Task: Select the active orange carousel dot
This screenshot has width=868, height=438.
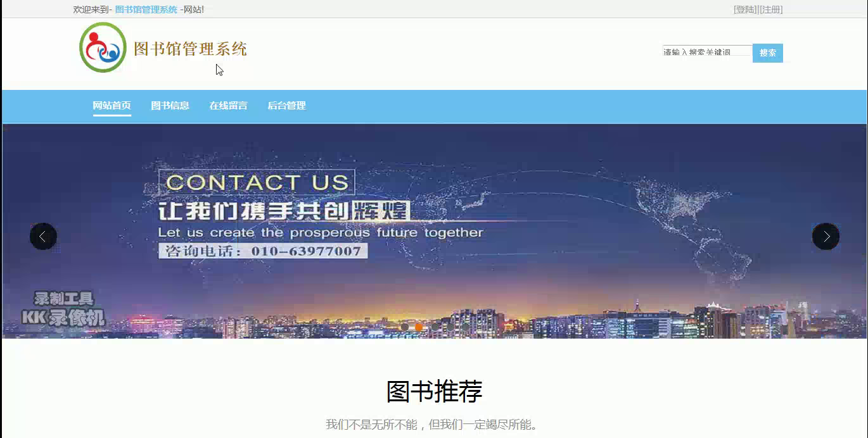Action: (419, 327)
